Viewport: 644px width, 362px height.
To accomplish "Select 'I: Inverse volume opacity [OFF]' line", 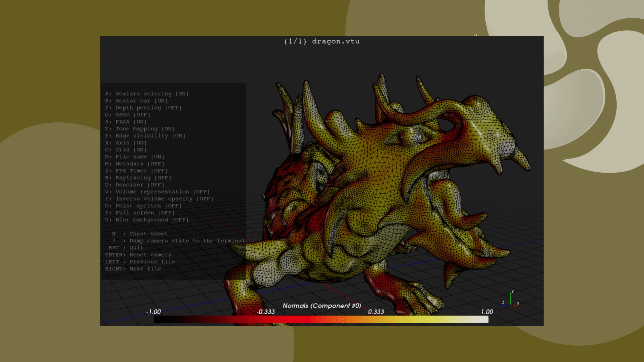I will (x=159, y=199).
